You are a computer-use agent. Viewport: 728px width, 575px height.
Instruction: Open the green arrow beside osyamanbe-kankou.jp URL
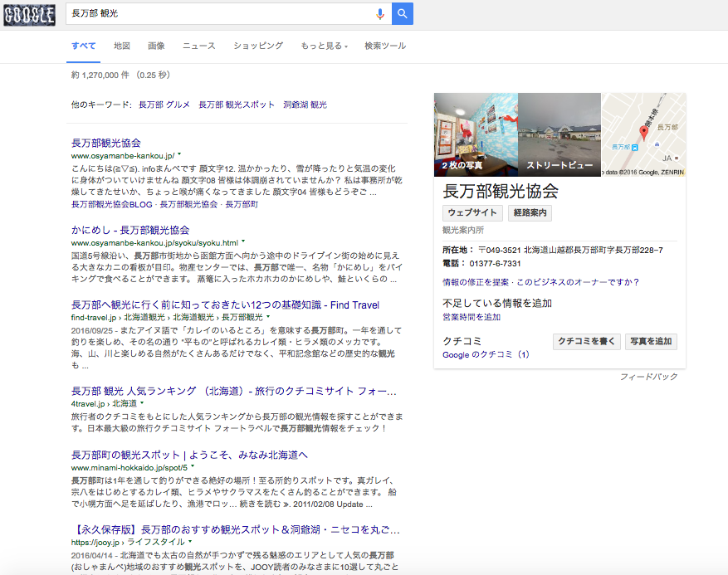pyautogui.click(x=179, y=155)
